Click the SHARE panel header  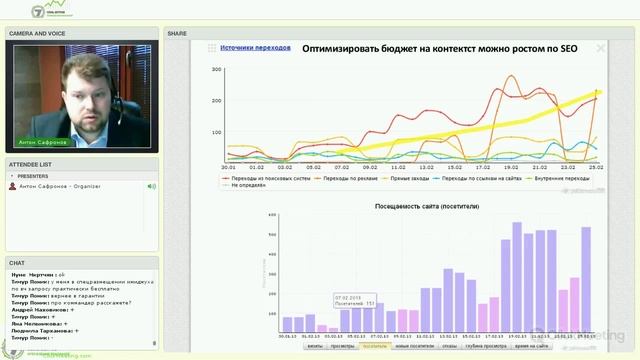pyautogui.click(x=399, y=33)
